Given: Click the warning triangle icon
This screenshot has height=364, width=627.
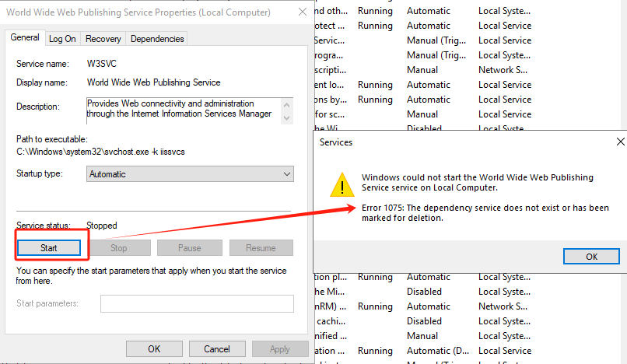Looking at the screenshot, I should (342, 185).
